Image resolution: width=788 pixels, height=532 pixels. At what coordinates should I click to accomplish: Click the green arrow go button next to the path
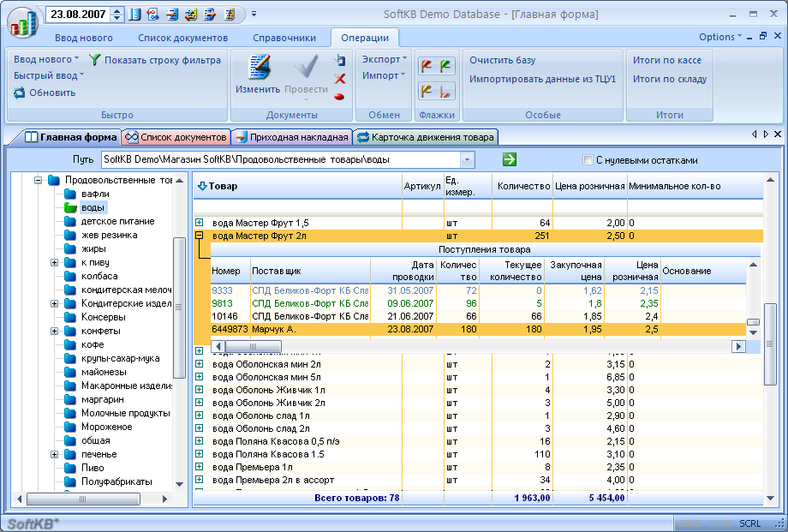(509, 159)
